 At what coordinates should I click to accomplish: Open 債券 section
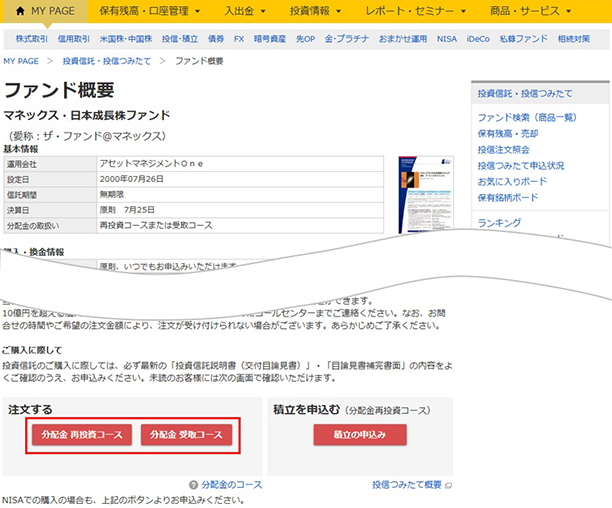tap(216, 39)
